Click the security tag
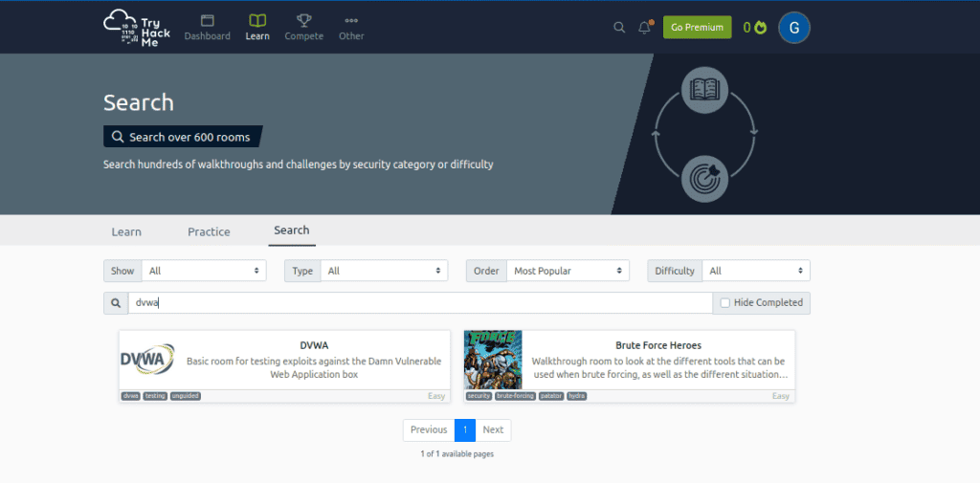The image size is (980, 483). click(479, 396)
